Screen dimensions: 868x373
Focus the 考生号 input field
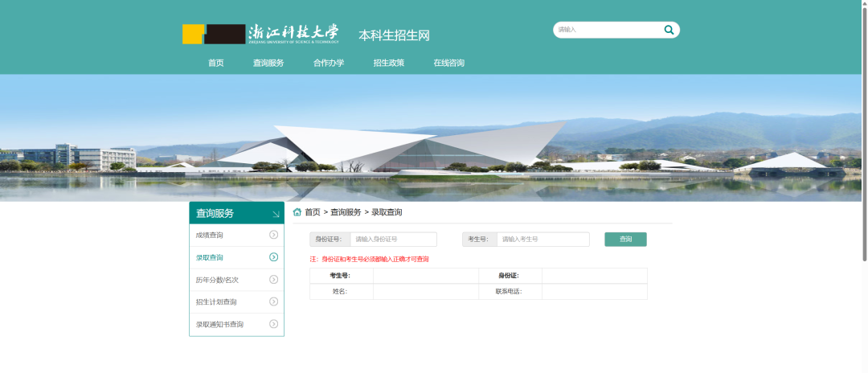pyautogui.click(x=543, y=239)
